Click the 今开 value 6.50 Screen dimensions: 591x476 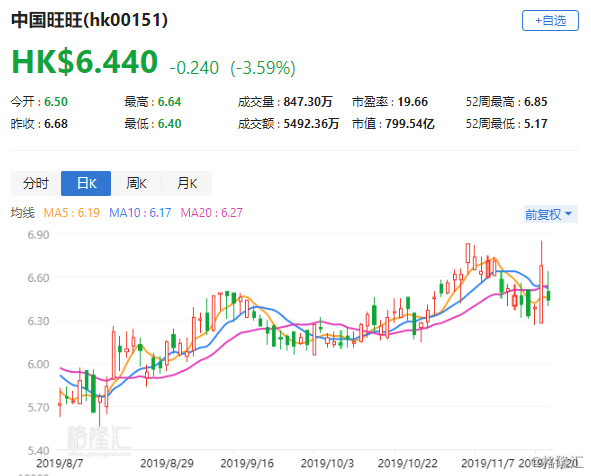point(56,102)
